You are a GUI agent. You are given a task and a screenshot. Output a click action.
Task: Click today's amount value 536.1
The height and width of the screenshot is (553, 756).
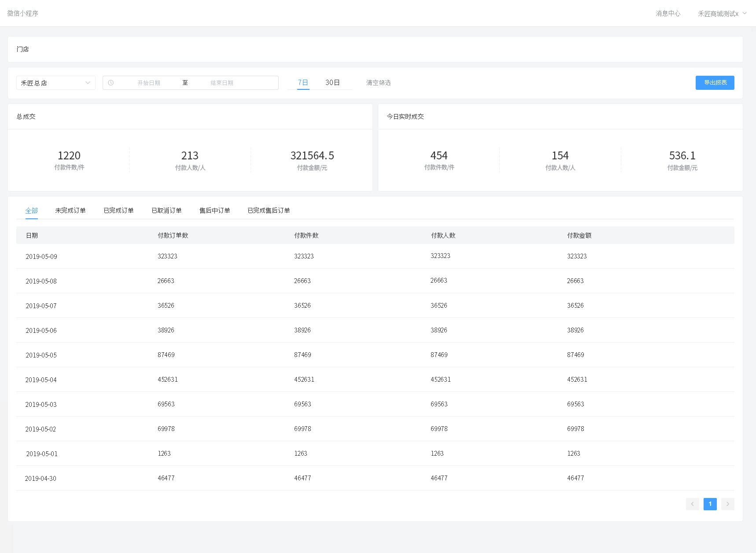point(682,155)
